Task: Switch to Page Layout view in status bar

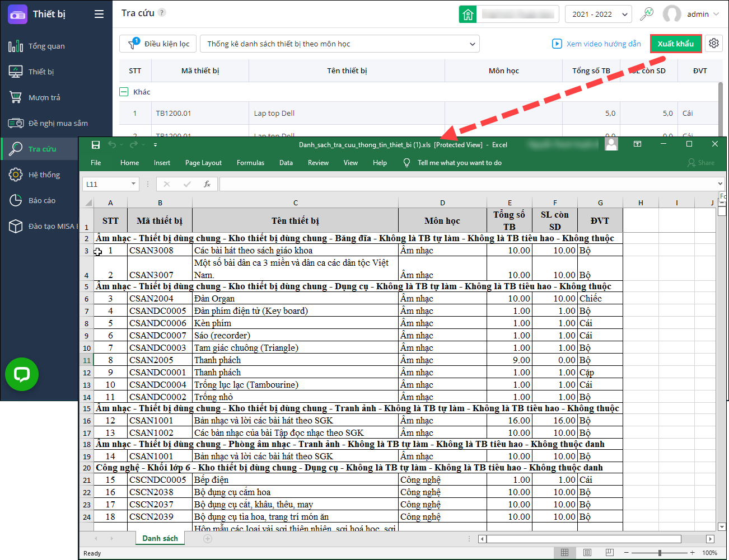Action: [587, 553]
